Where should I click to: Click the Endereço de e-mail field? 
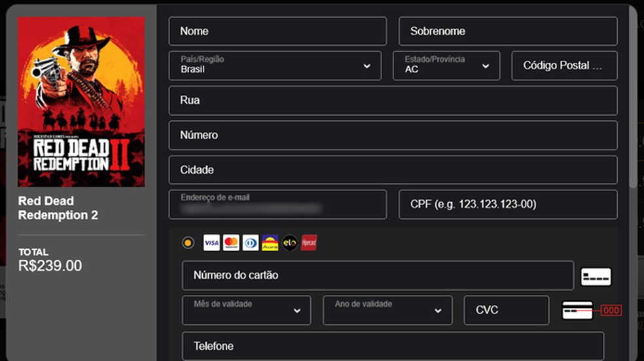click(277, 204)
